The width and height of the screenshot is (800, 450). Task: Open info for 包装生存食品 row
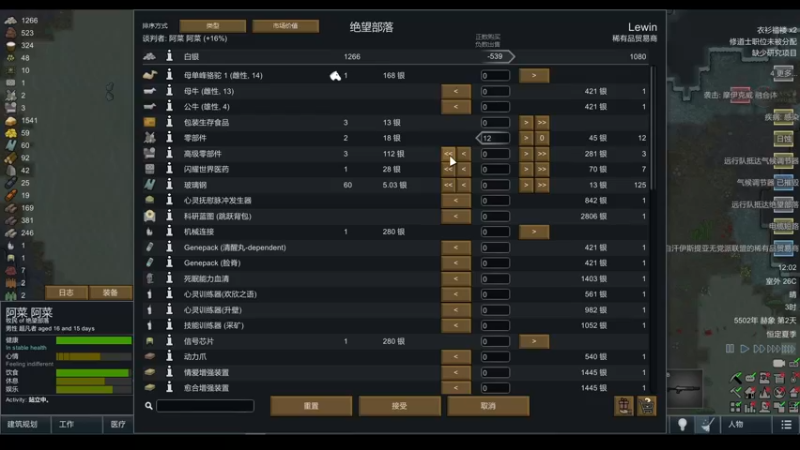(x=169, y=122)
